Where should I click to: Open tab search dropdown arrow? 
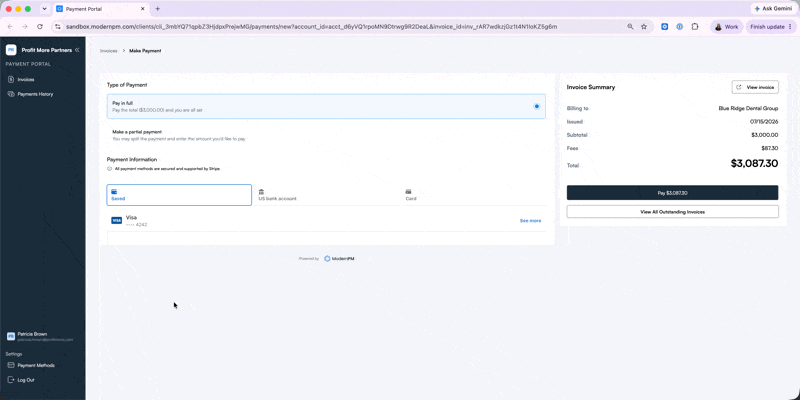pos(44,9)
